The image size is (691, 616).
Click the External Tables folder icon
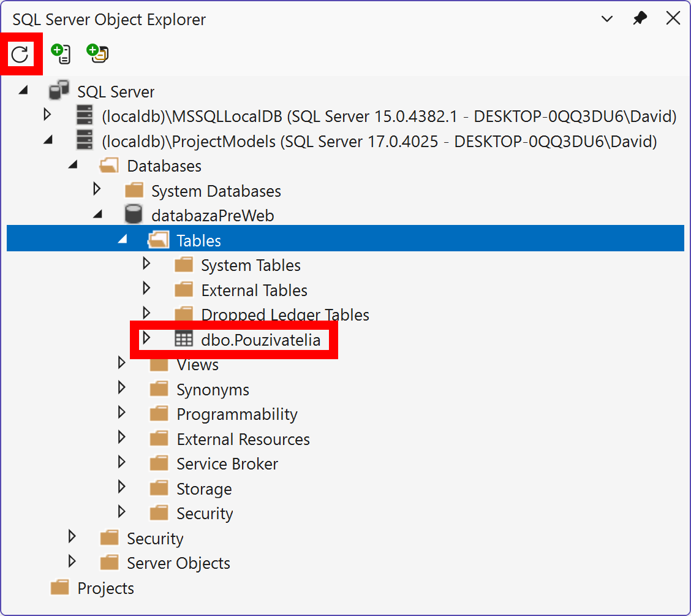tap(184, 289)
